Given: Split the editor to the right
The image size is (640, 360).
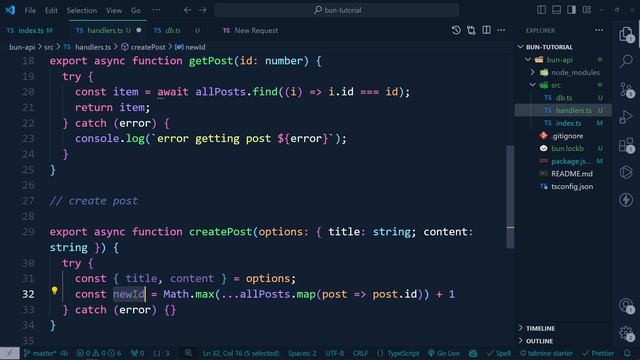Looking at the screenshot, I should click(486, 30).
